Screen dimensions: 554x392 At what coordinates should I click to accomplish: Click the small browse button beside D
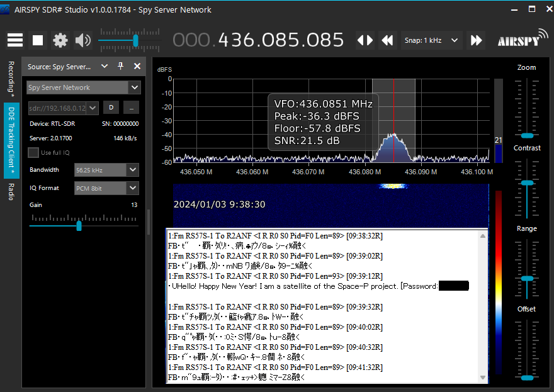pyautogui.click(x=132, y=108)
